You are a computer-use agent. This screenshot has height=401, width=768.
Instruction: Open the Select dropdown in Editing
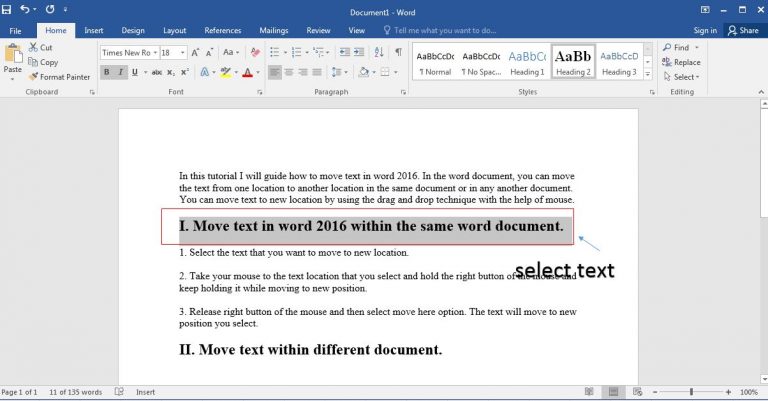coord(681,77)
